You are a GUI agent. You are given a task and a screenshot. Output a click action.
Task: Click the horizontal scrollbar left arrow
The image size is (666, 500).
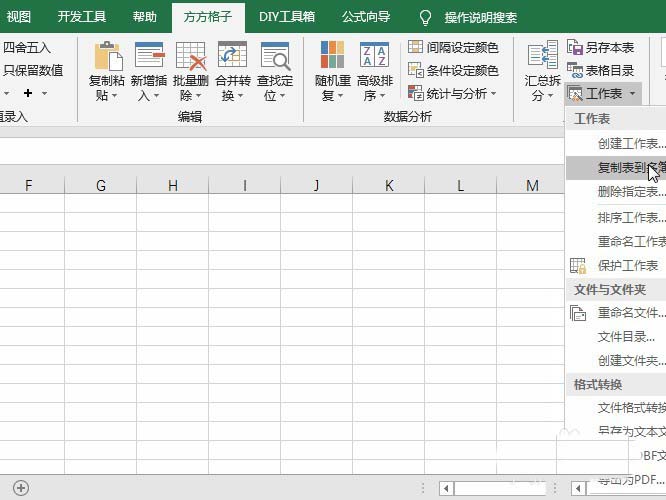tap(578, 489)
